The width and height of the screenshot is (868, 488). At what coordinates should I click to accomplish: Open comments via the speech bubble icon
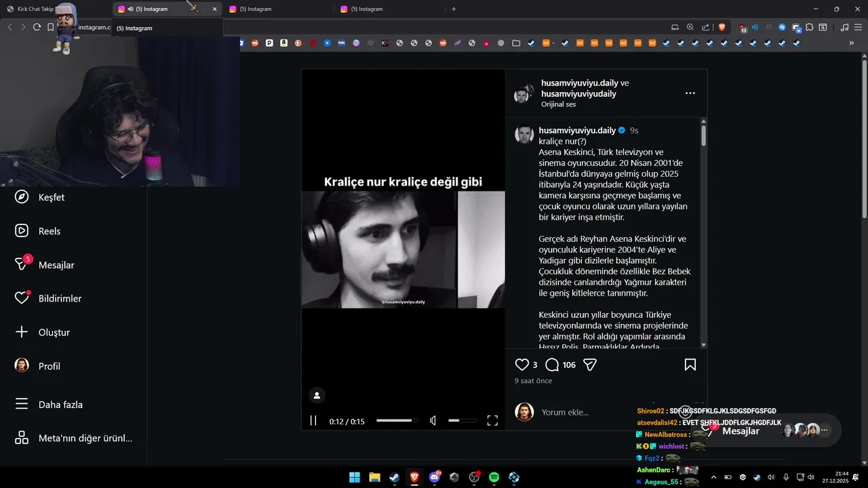[552, 365]
